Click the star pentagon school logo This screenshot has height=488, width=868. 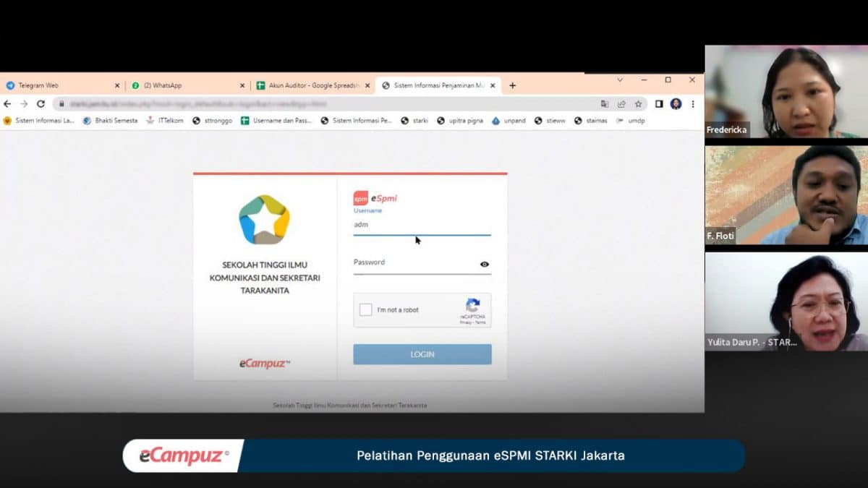[x=264, y=220]
